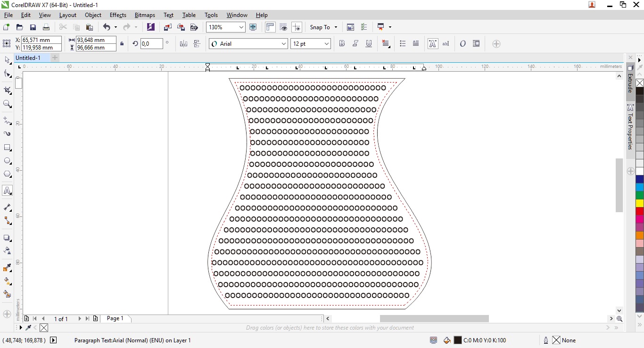Open the Application Launcher dropdown arrow
This screenshot has height=348, width=644.
pos(390,27)
